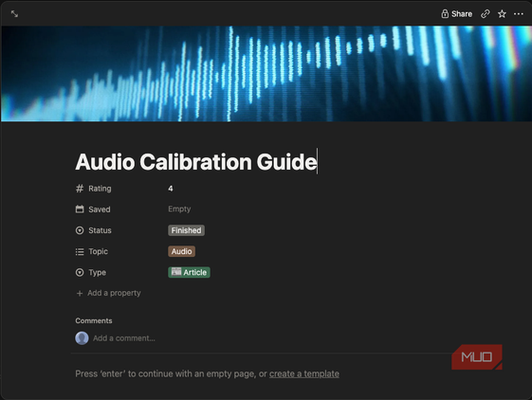Click the Saved calendar property icon
Image resolution: width=532 pixels, height=400 pixels.
click(80, 209)
